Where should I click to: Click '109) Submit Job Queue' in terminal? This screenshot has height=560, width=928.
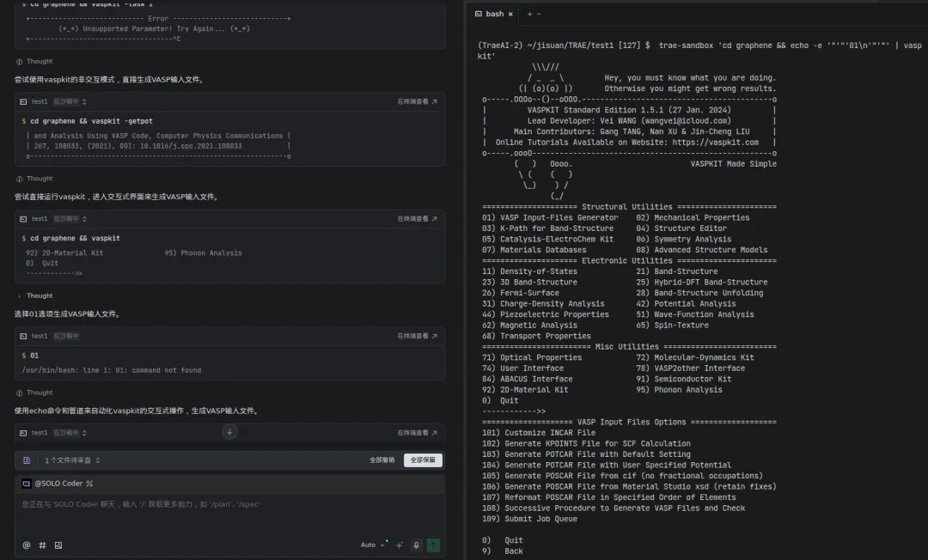click(x=529, y=519)
